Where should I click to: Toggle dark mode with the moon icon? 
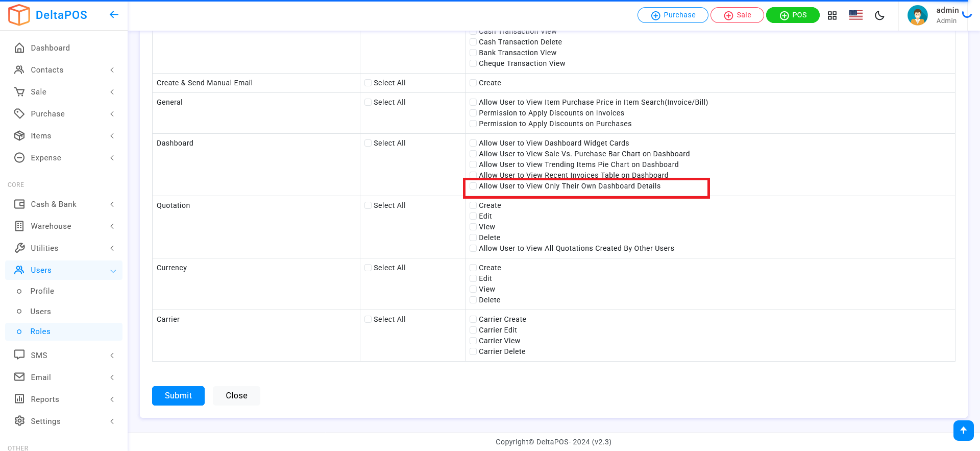879,15
